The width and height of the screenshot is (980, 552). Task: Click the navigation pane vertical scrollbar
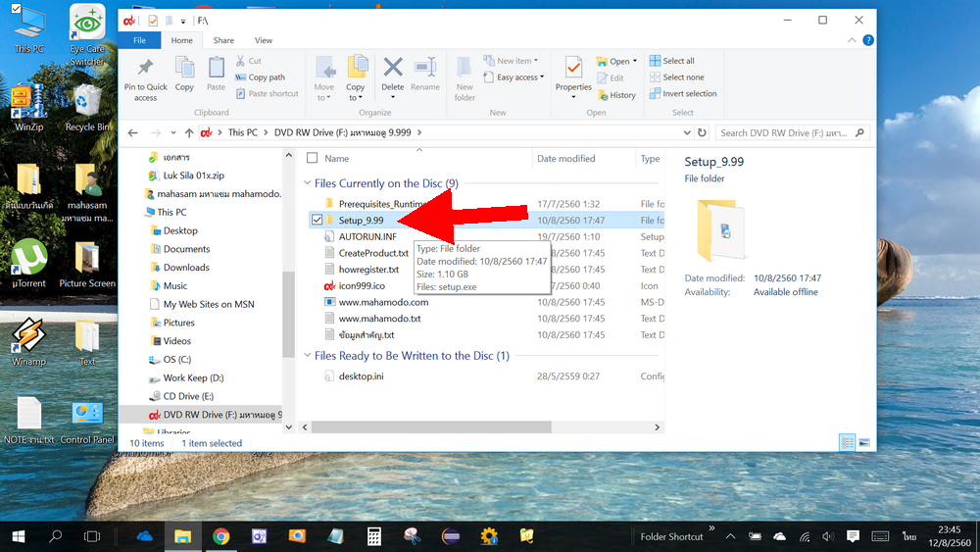coord(288,314)
